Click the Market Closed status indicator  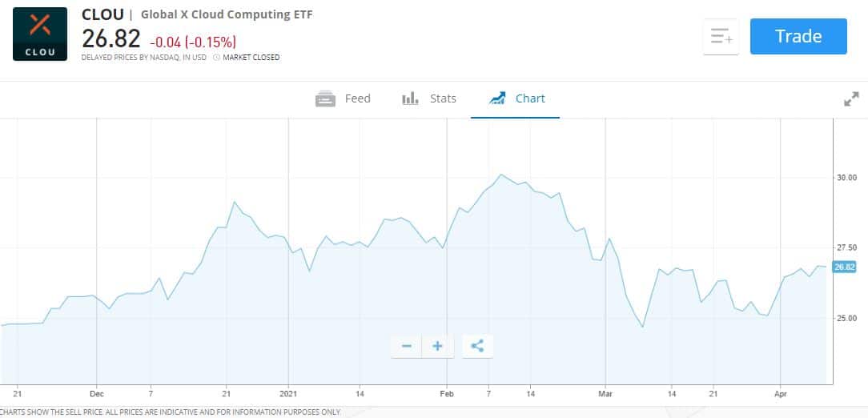(x=247, y=57)
